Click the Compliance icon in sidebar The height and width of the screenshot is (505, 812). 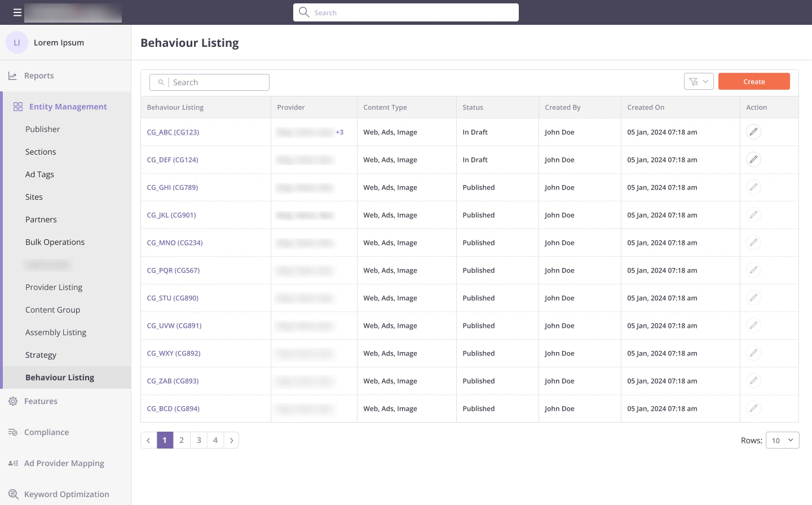[13, 432]
